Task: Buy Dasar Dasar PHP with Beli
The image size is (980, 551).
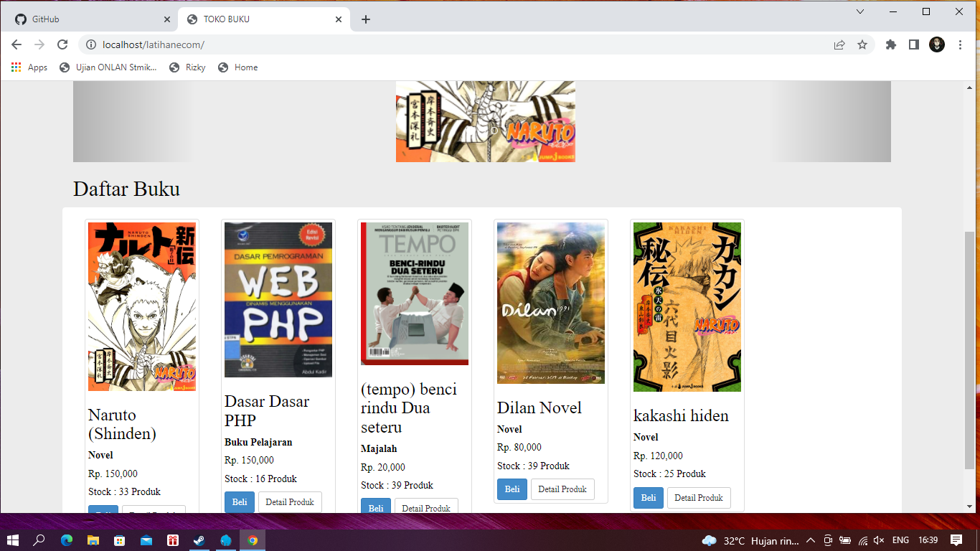Action: tap(240, 502)
